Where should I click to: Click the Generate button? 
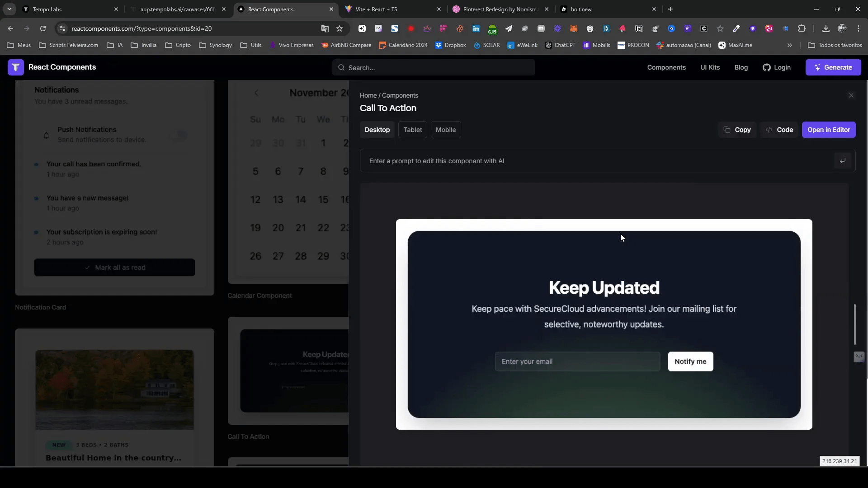pyautogui.click(x=833, y=67)
